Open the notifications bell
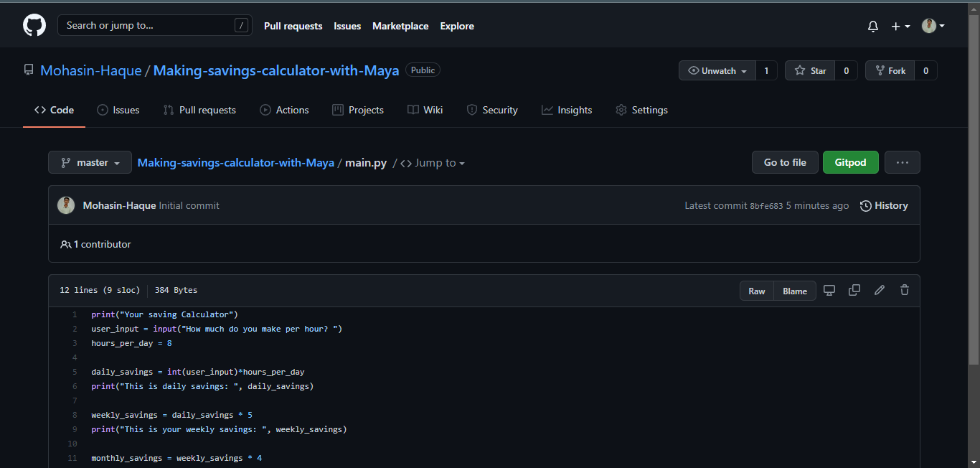Image resolution: width=980 pixels, height=468 pixels. (873, 26)
